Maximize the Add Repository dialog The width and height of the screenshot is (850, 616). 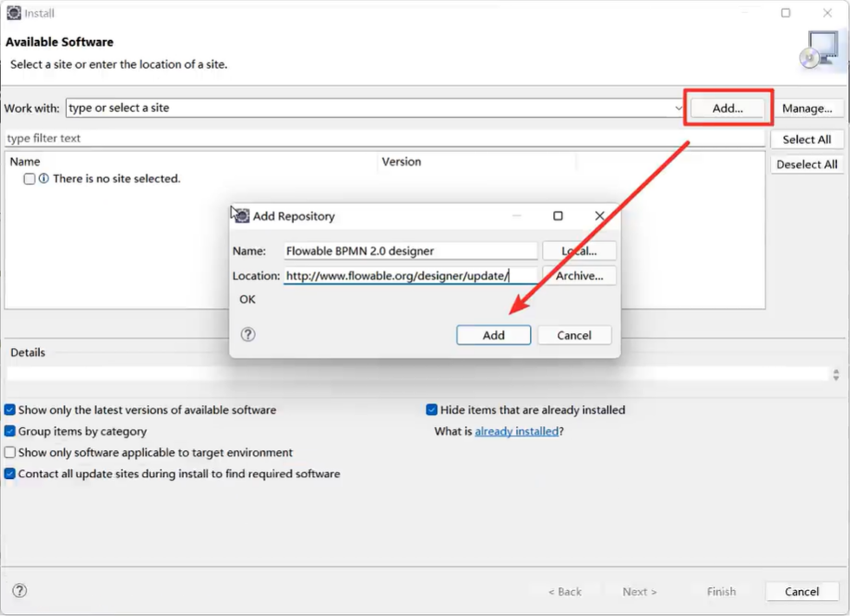558,216
